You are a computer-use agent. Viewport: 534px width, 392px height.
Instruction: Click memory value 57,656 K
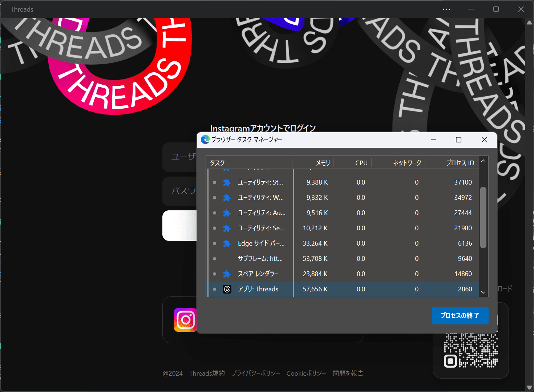pyautogui.click(x=315, y=289)
